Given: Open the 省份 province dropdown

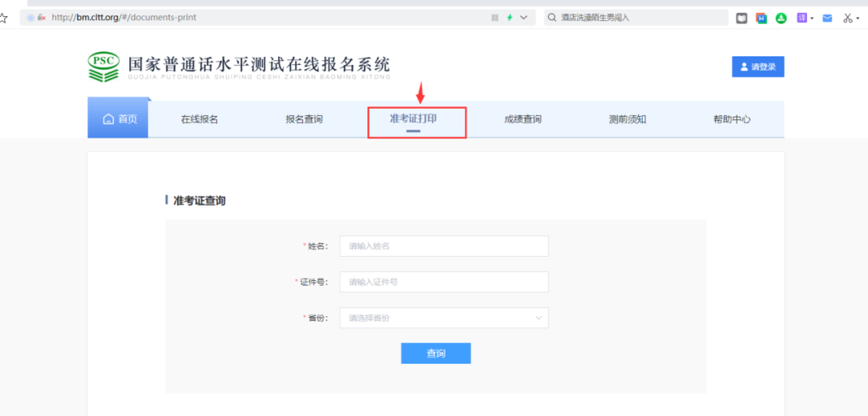Looking at the screenshot, I should click(444, 318).
